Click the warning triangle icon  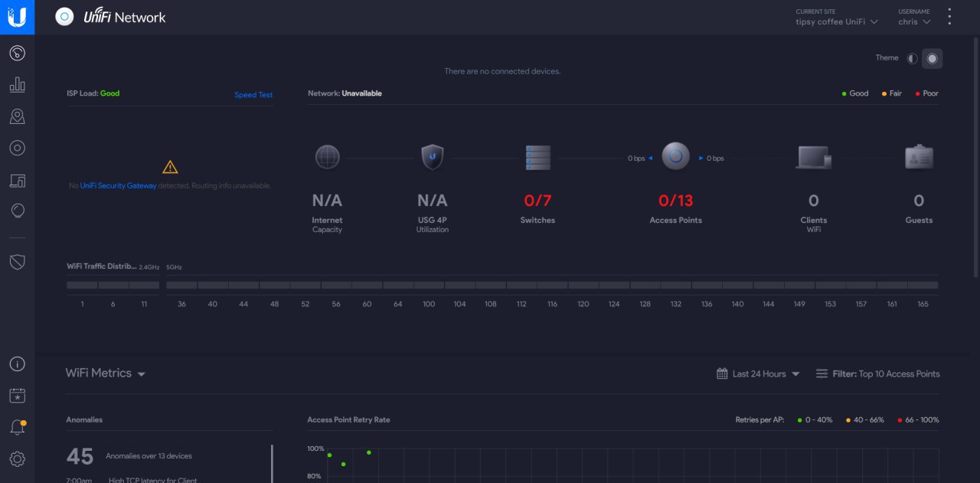pos(170,167)
